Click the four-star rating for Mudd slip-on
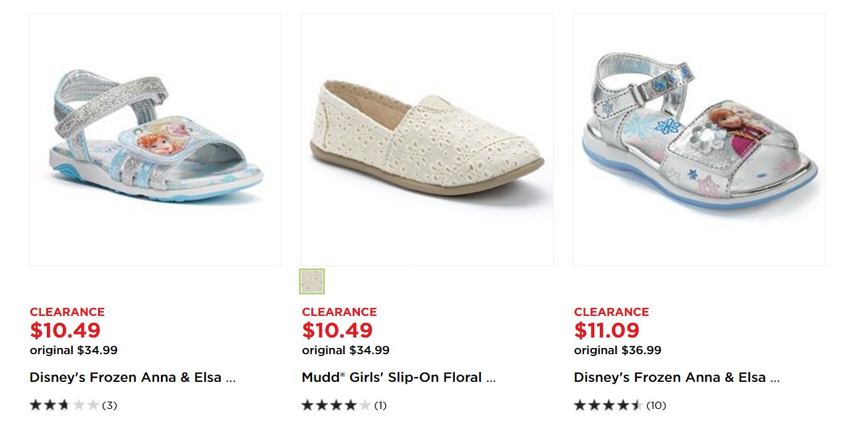The image size is (868, 441). tap(336, 405)
